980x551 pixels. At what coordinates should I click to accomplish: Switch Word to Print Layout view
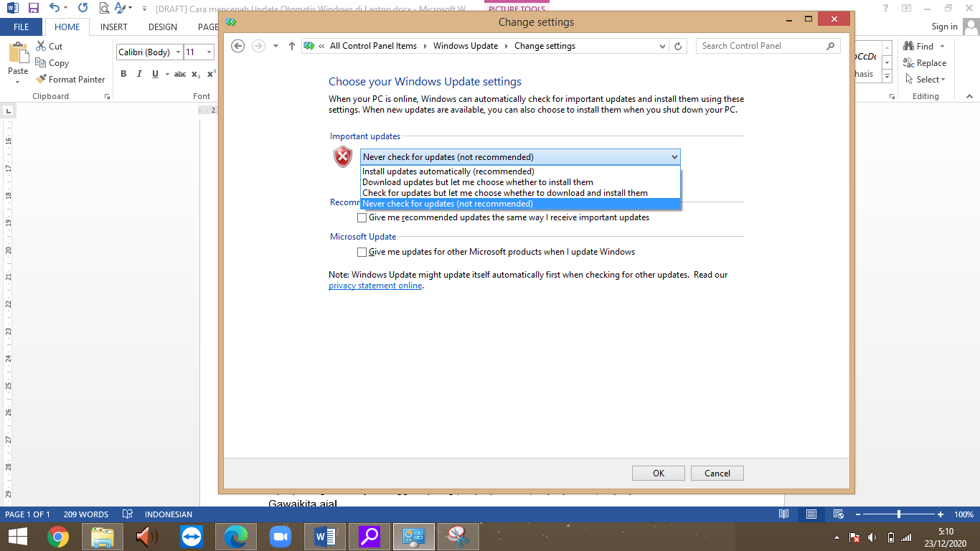811,514
